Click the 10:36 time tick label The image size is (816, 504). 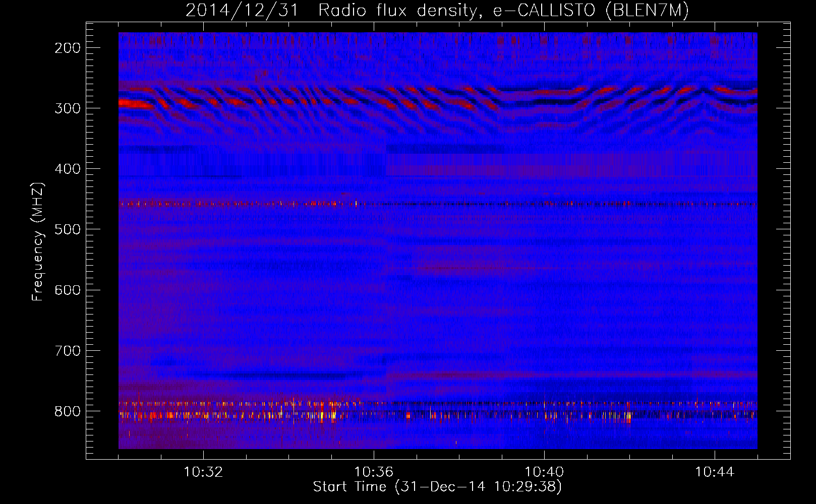pyautogui.click(x=374, y=472)
